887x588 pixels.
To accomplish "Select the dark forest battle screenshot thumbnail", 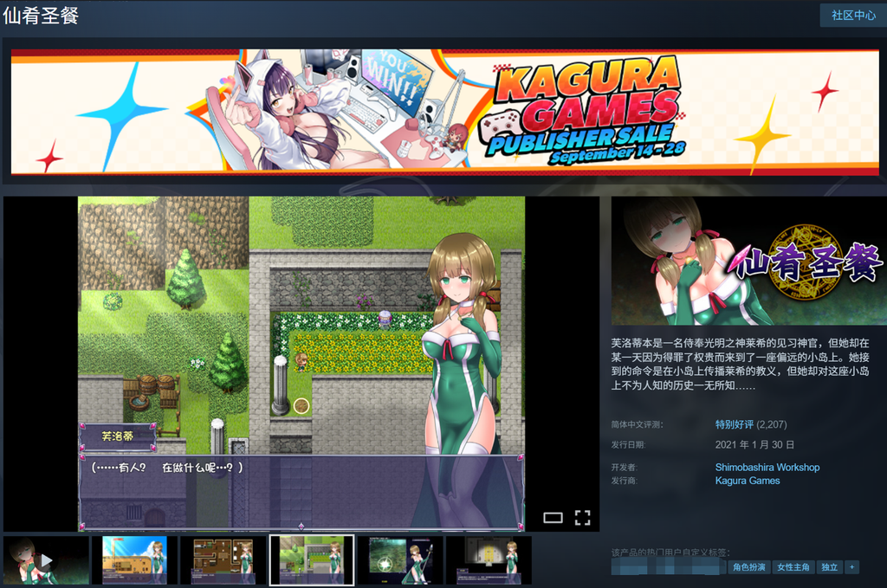I will pos(400,560).
